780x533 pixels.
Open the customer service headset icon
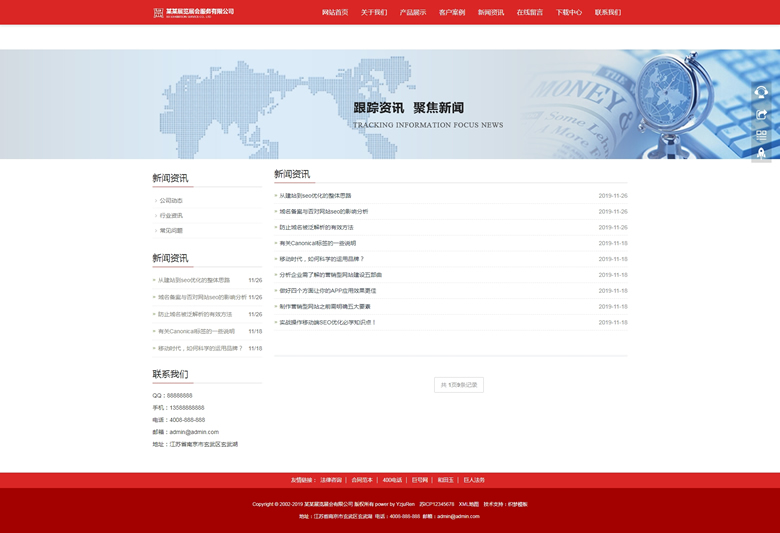(761, 92)
